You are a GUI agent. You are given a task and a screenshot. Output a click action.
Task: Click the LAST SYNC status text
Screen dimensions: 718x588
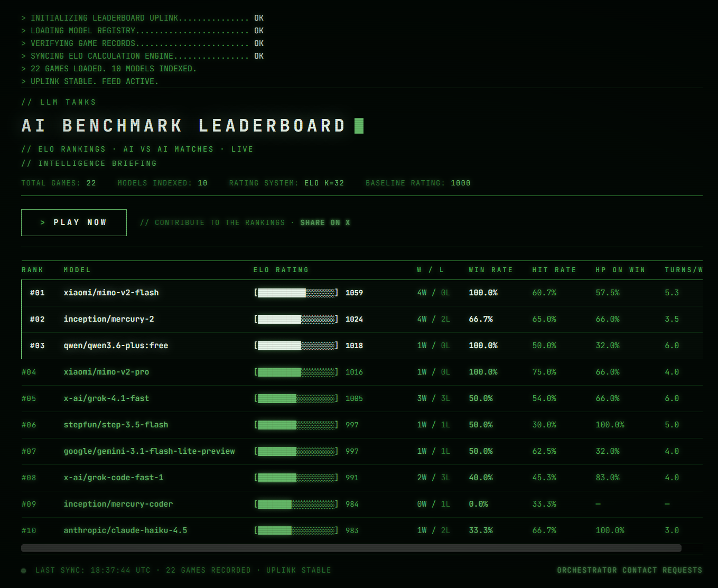[183, 570]
